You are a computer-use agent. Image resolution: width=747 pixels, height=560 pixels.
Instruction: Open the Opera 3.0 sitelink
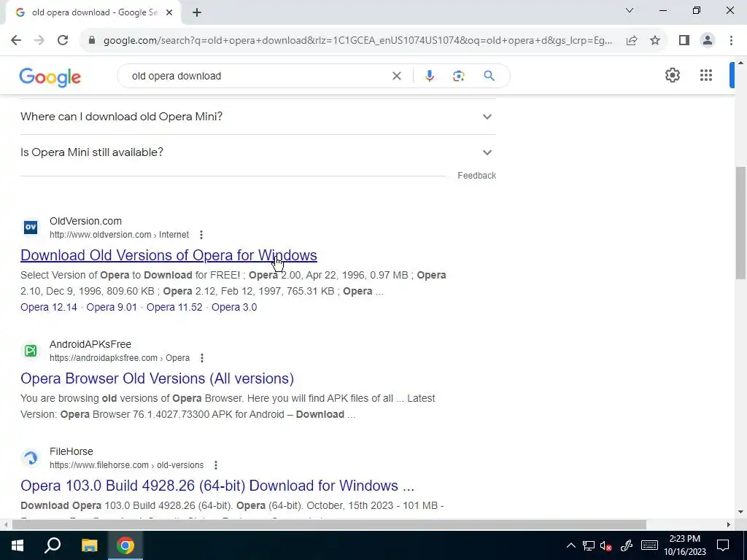tap(234, 307)
